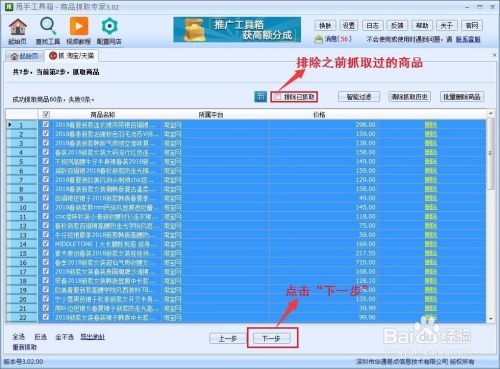Click the 换肤 skin button
This screenshot has width=500, height=369.
(x=325, y=25)
